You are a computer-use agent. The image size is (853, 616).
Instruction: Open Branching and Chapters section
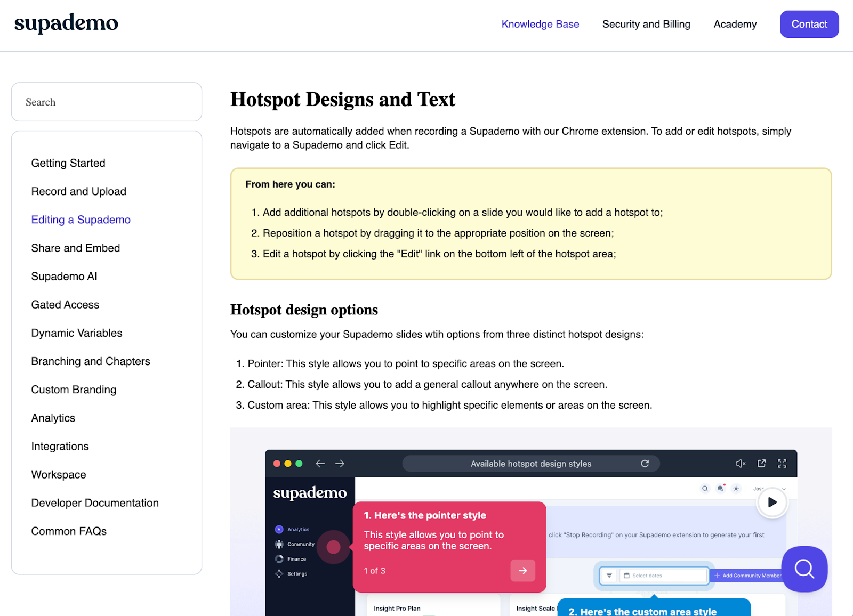click(x=91, y=361)
